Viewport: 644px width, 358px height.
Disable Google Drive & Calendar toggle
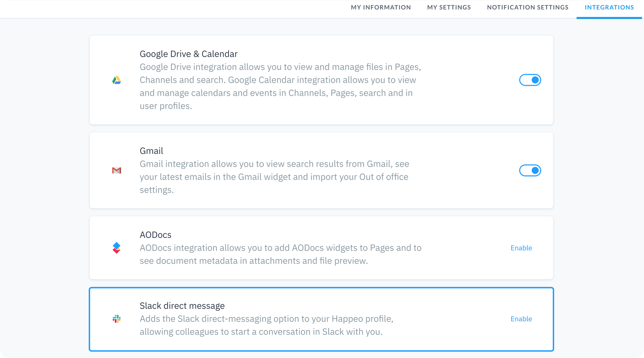(530, 80)
